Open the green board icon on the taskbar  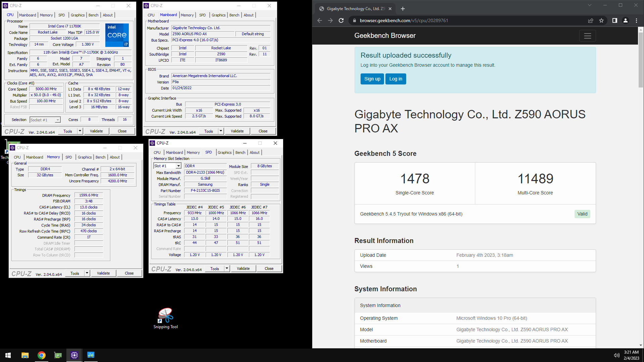click(58, 355)
